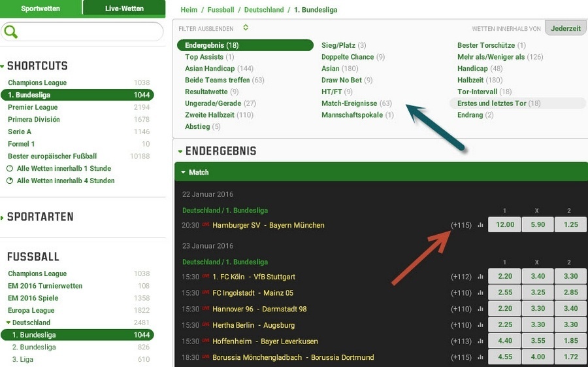Screen dimensions: 588x367
Task: Select Asian Handicap filter
Action: click(219, 69)
